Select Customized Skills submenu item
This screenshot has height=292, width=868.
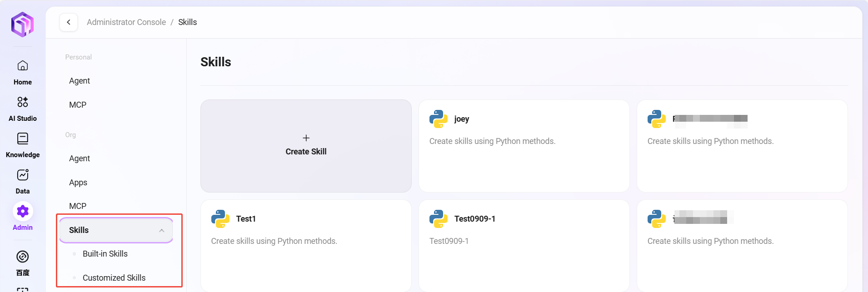[x=114, y=278]
